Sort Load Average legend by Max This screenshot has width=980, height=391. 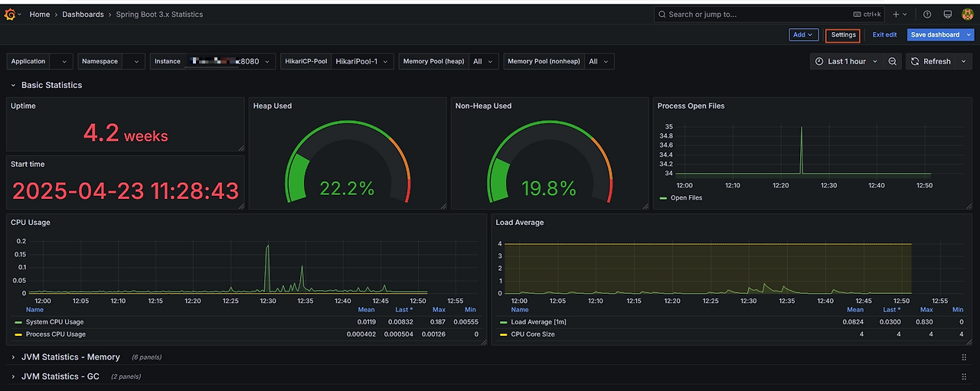pyautogui.click(x=926, y=310)
